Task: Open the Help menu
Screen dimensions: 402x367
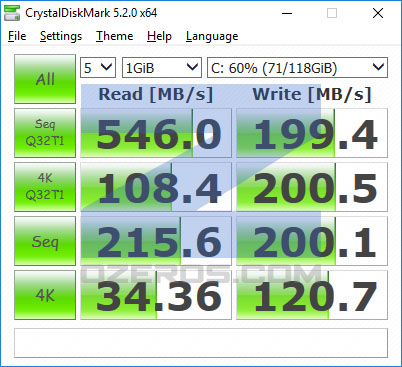Action: 159,36
